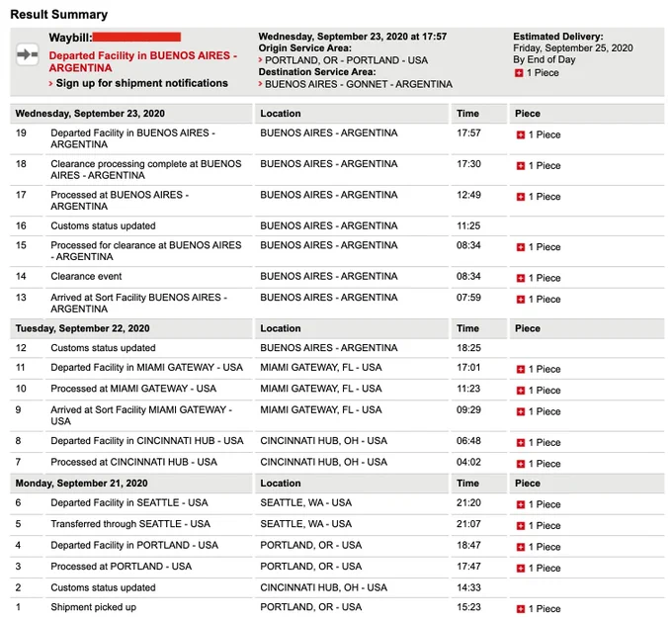Expand the piece plus icon in the 12:49 row
672x621 pixels.
pos(520,197)
